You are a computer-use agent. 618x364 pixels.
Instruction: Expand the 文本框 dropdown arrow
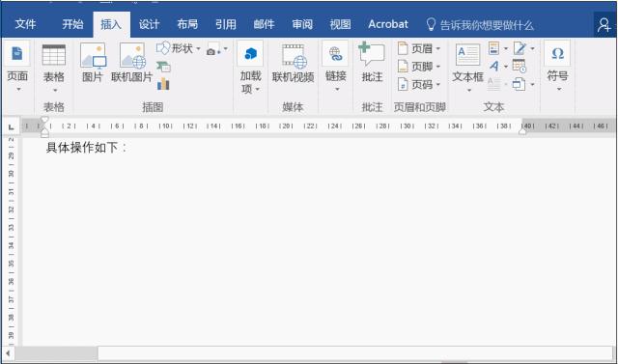tap(469, 91)
